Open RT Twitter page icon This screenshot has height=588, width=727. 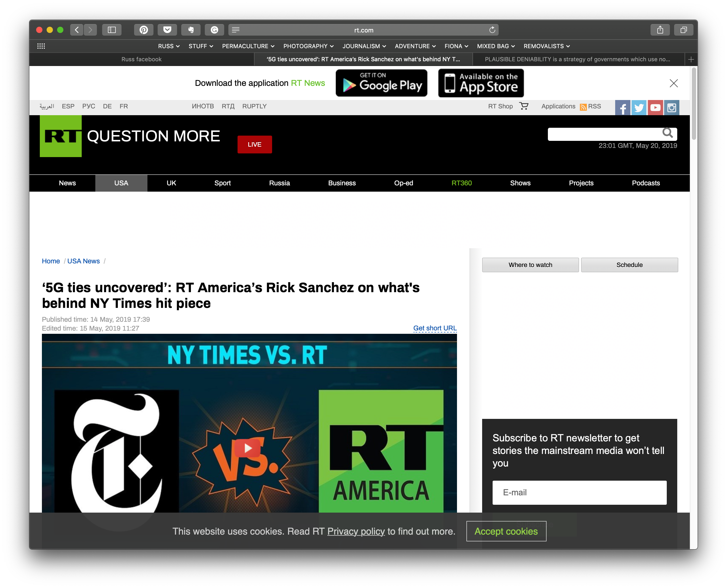pos(639,107)
